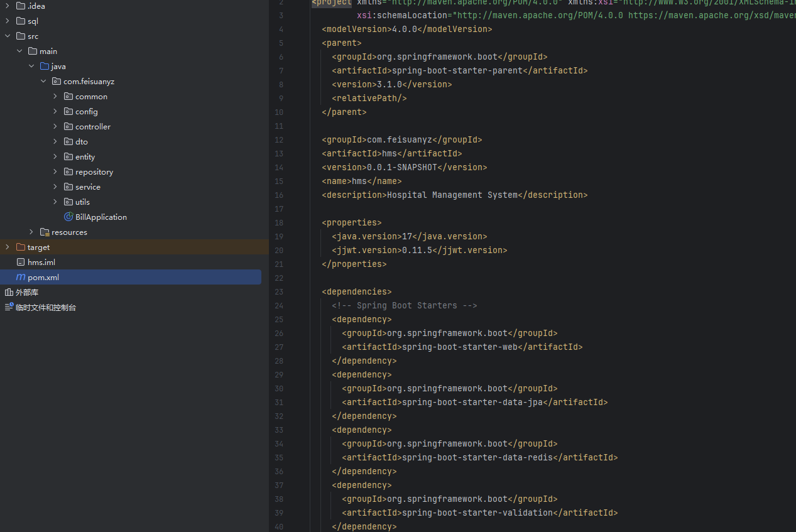Select the entity package in tree
Image resolution: width=796 pixels, height=532 pixels.
[85, 156]
